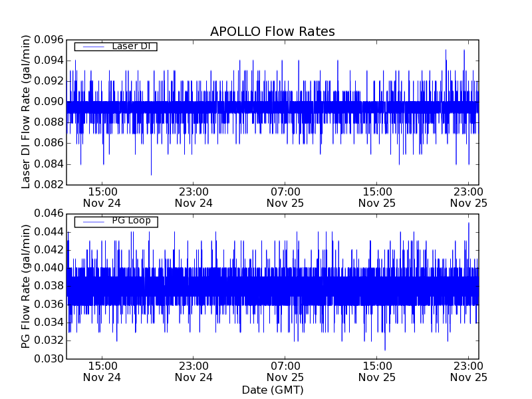
Task: Click the 0.082 tick on the top plot
Action: click(47, 185)
